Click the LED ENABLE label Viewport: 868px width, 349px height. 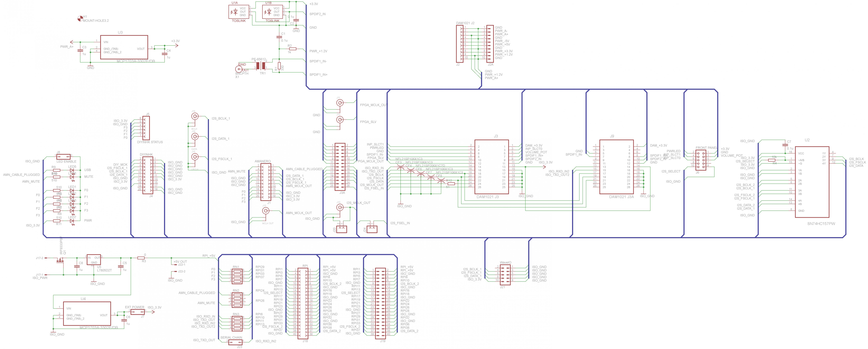pyautogui.click(x=66, y=161)
